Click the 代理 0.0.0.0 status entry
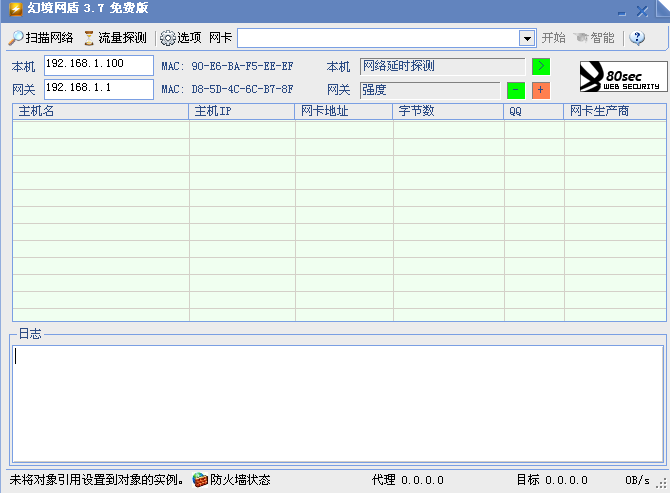The image size is (670, 493). point(408,480)
